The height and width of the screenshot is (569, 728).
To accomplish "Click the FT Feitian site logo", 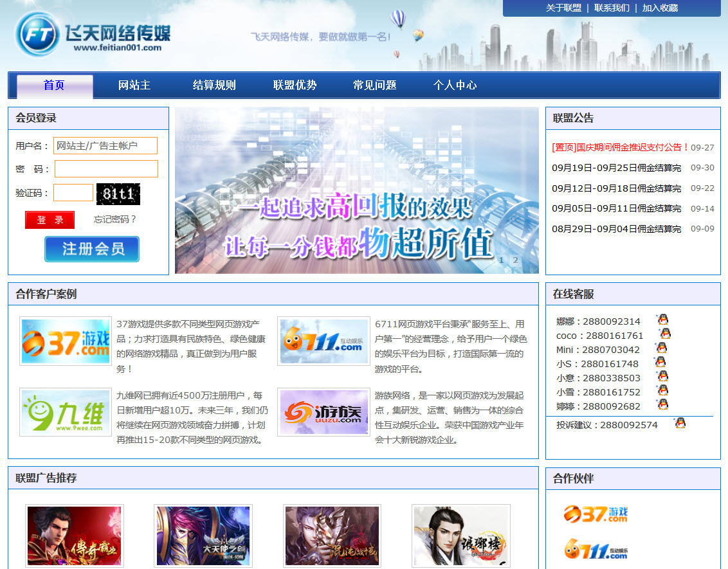I will [93, 34].
